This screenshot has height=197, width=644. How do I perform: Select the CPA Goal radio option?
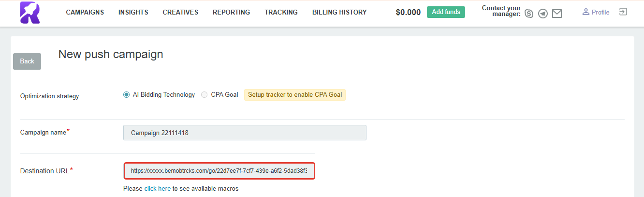pyautogui.click(x=205, y=95)
